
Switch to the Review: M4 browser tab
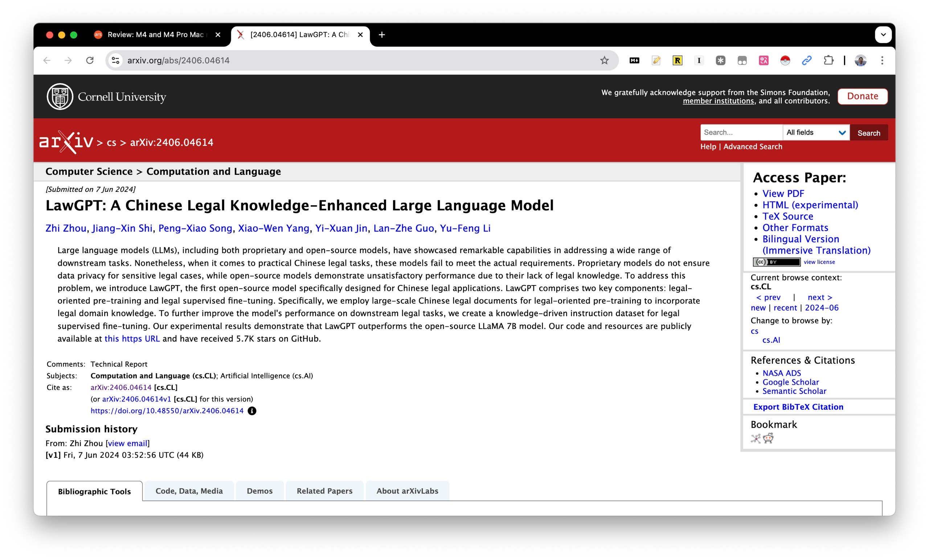tap(155, 35)
